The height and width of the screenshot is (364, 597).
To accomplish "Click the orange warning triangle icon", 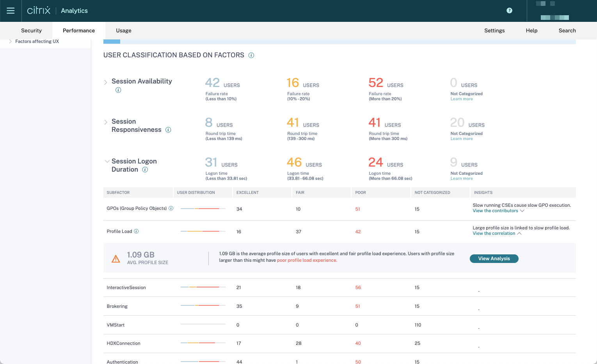I will click(116, 259).
